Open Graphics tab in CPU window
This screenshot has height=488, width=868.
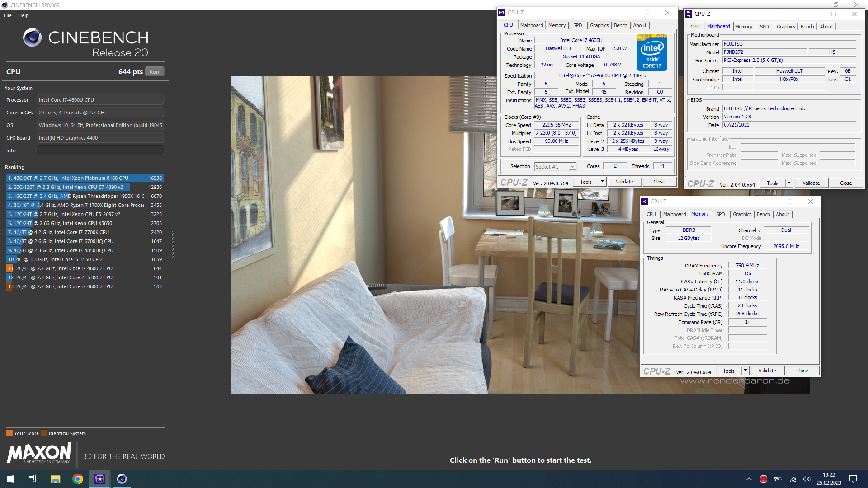[x=599, y=25]
